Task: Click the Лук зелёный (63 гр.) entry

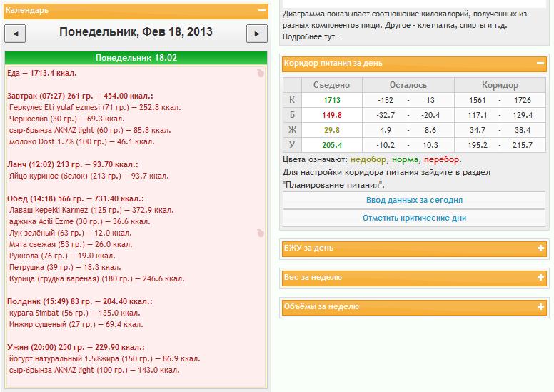Action: (x=70, y=233)
